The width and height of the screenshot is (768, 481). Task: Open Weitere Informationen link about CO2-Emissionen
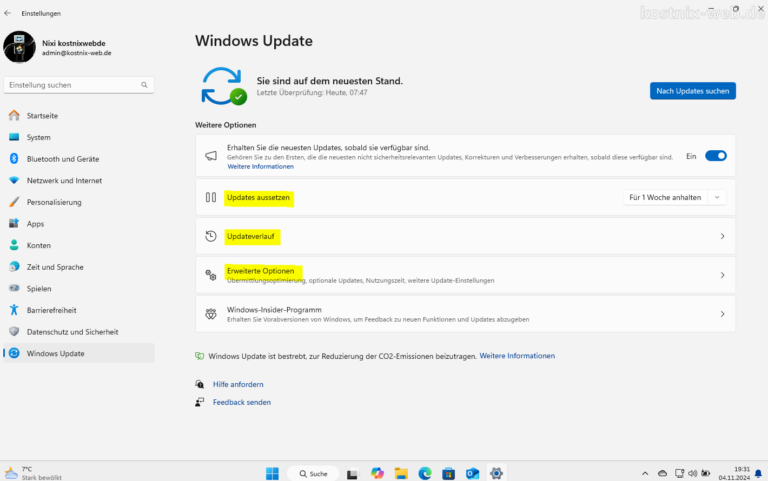(517, 356)
